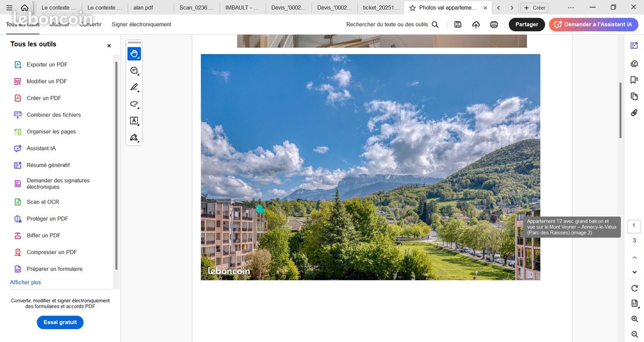
Task: Pick the highlighter pen tool
Action: [x=134, y=87]
